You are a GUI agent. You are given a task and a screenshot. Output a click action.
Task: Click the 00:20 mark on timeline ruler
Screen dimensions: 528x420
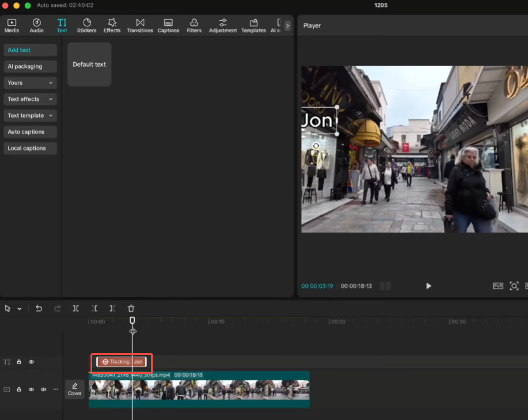[x=337, y=321]
